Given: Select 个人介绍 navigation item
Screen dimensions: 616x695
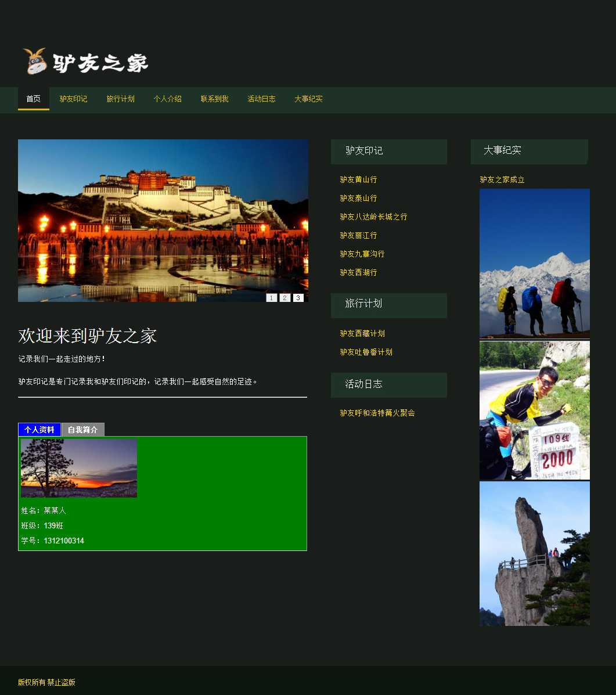Looking at the screenshot, I should pos(167,99).
